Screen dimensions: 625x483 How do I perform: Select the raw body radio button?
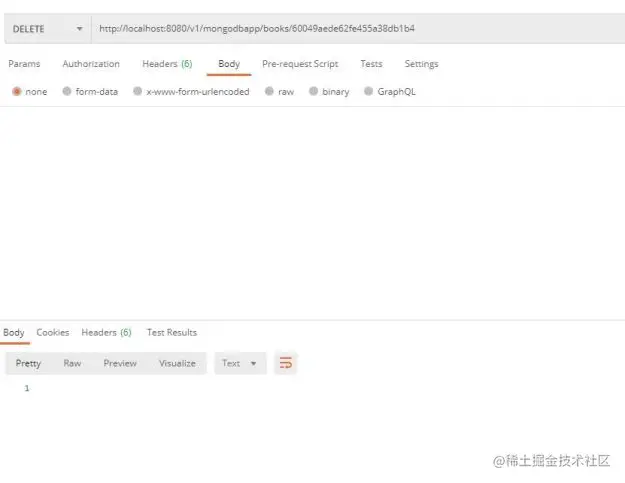coord(269,92)
